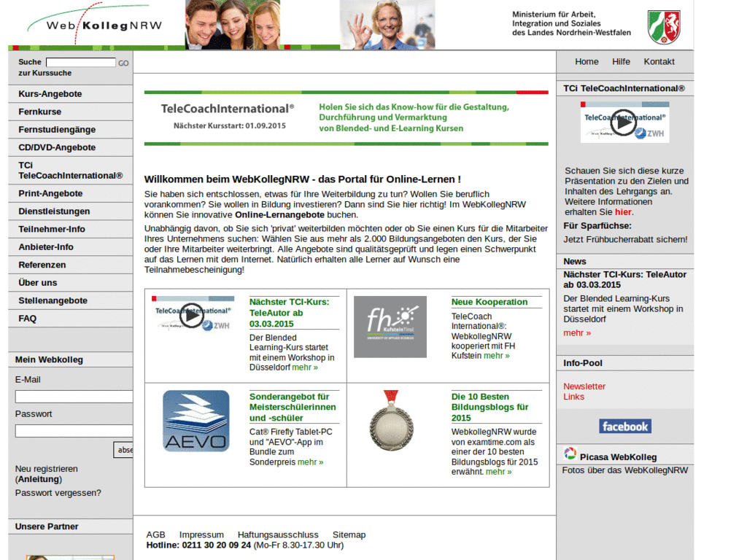
Task: Open the zur Kurssuche link
Action: [44, 73]
